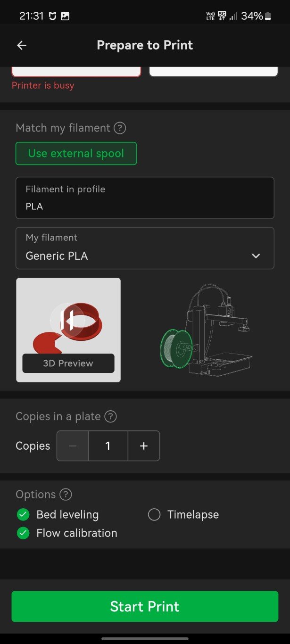Viewport: 290px width, 644px height.
Task: Tap the battery icon in status bar
Action: click(268, 16)
